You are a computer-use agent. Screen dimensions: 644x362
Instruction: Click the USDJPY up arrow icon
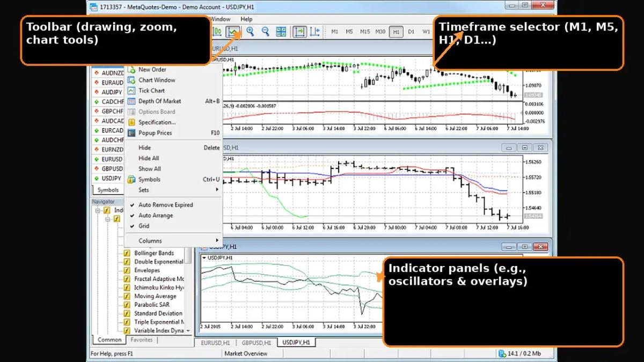tap(97, 179)
